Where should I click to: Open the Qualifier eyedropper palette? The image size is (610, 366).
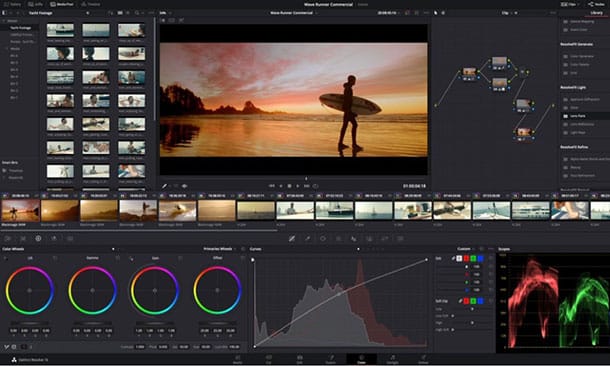pos(307,238)
